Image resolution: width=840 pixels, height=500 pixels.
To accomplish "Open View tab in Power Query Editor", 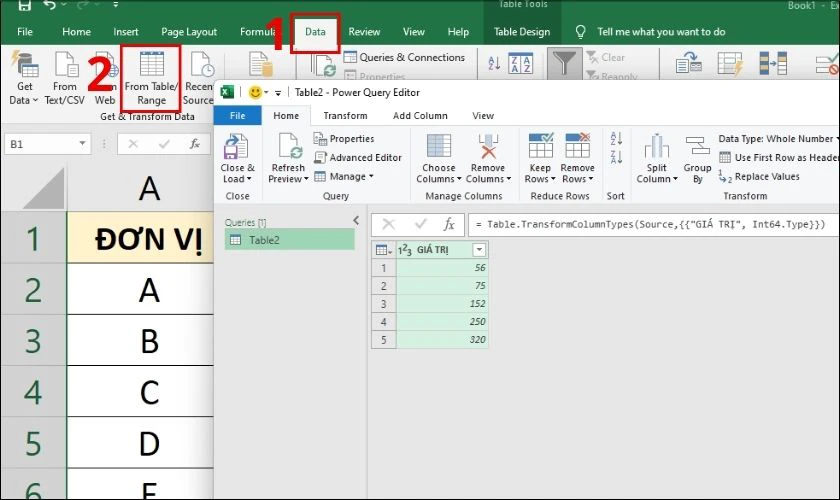I will pos(483,116).
